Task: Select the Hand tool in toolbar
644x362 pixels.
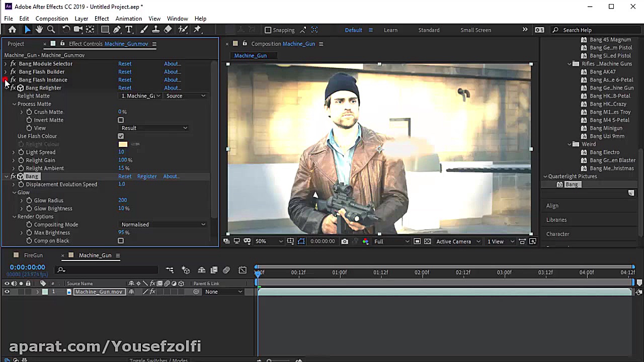Action: coord(39,30)
